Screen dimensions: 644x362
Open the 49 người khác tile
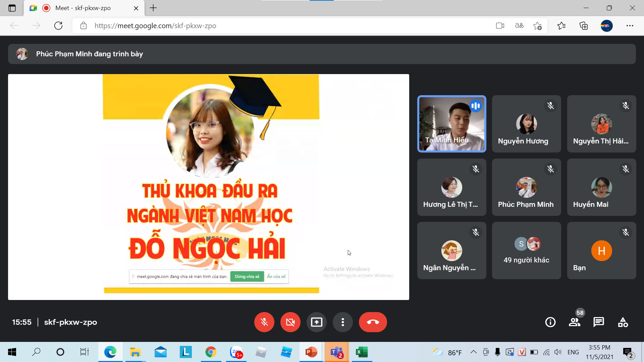click(x=526, y=250)
